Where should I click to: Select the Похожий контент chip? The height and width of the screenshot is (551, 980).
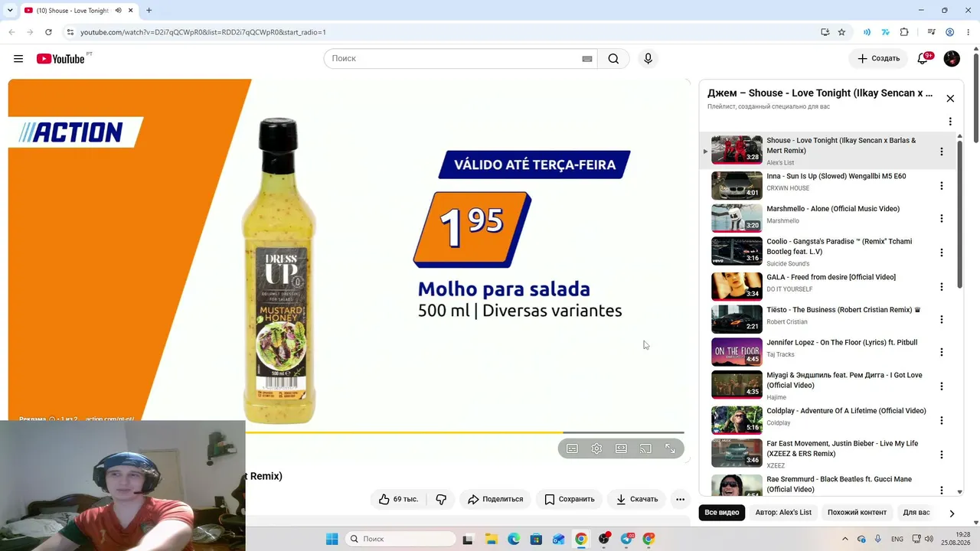tap(857, 513)
